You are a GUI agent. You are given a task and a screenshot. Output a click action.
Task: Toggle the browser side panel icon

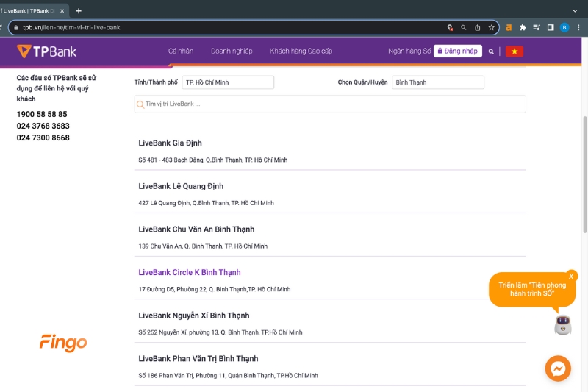pos(550,27)
